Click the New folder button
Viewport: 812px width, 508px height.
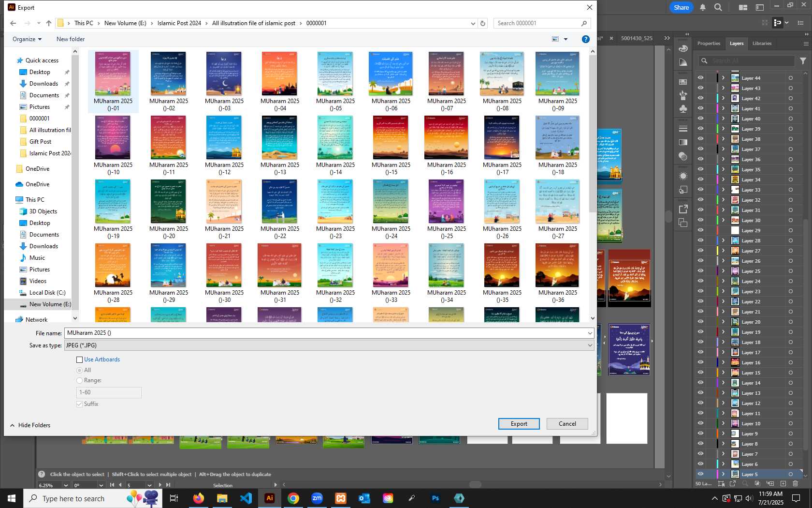[71, 39]
